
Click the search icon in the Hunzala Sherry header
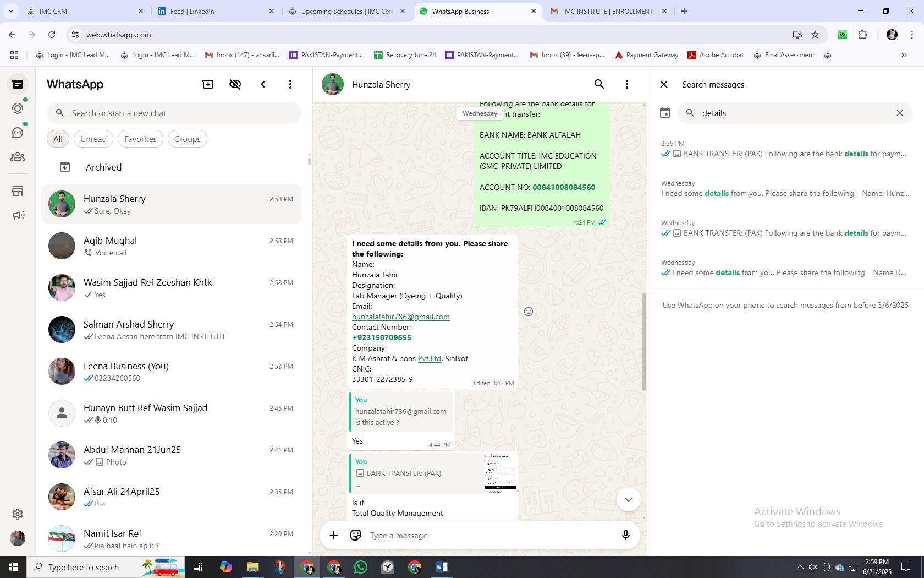click(x=599, y=84)
